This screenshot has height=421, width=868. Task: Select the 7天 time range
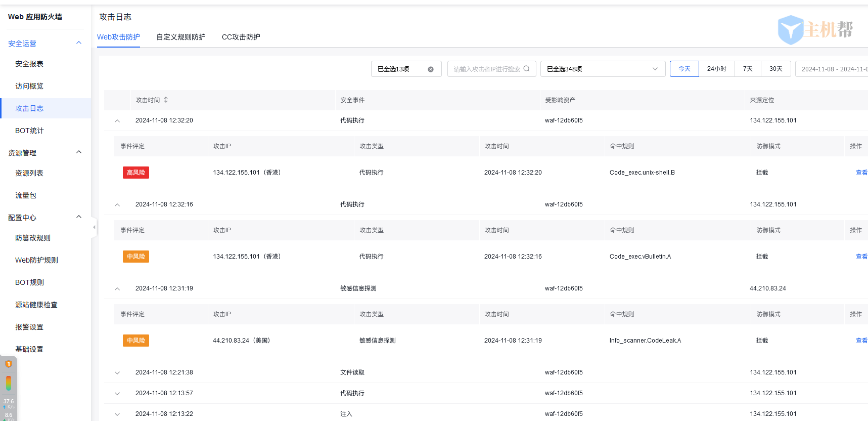(x=748, y=69)
